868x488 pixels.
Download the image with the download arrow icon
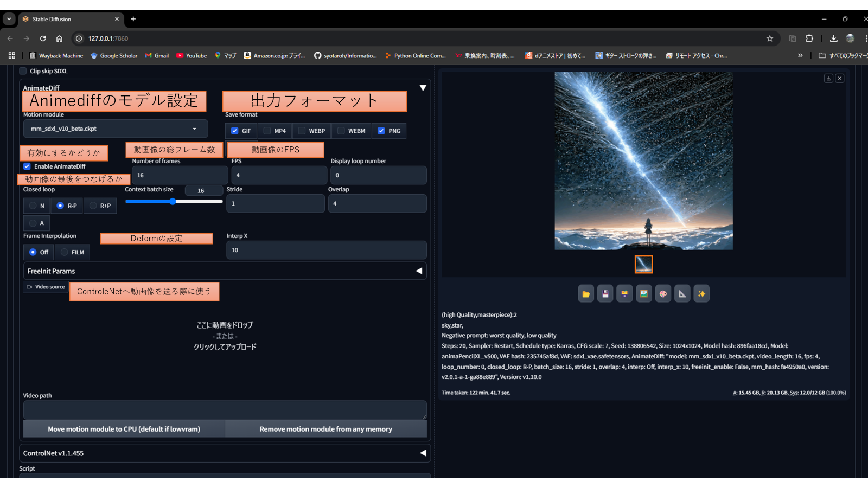click(828, 78)
